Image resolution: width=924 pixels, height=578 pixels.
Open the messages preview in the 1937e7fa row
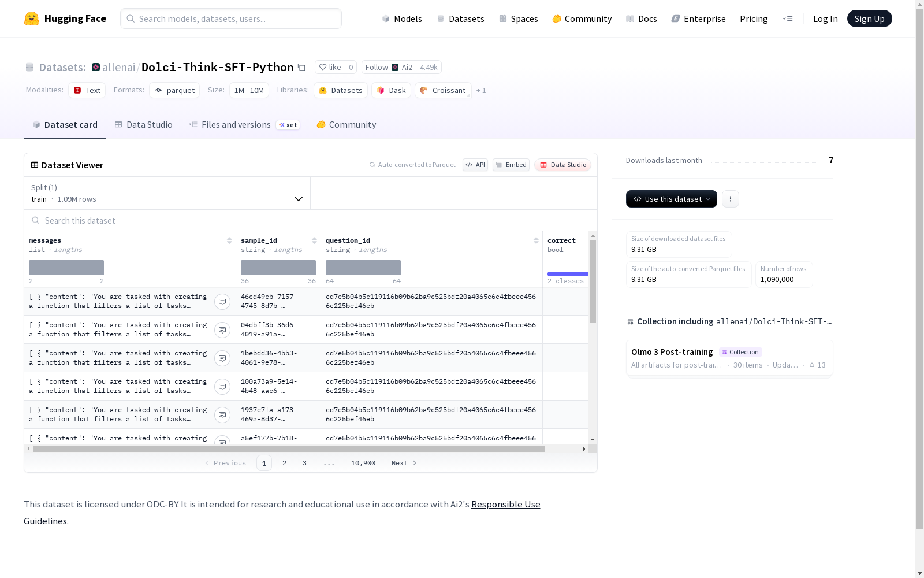click(222, 415)
